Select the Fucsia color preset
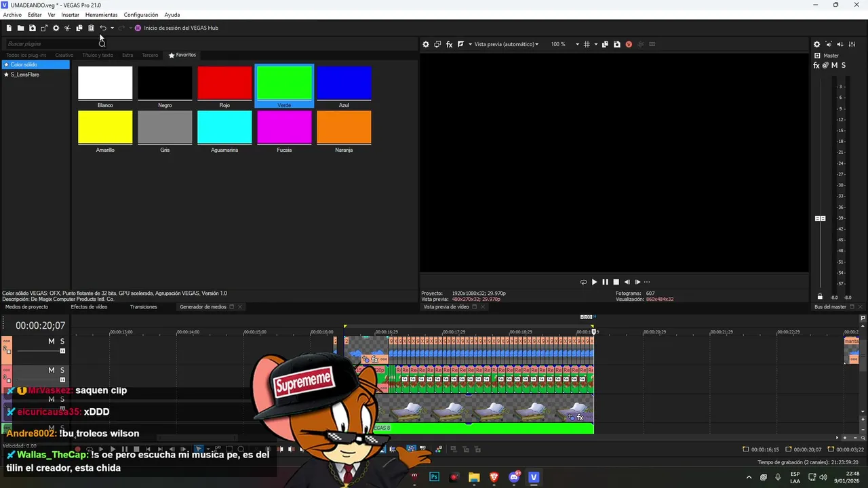This screenshot has width=868, height=488. (x=284, y=131)
